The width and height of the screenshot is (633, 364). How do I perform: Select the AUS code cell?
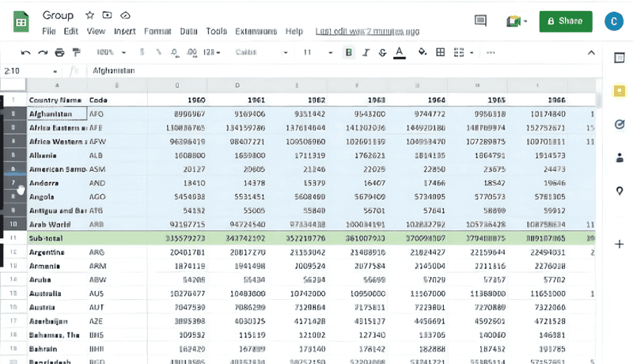click(x=117, y=294)
